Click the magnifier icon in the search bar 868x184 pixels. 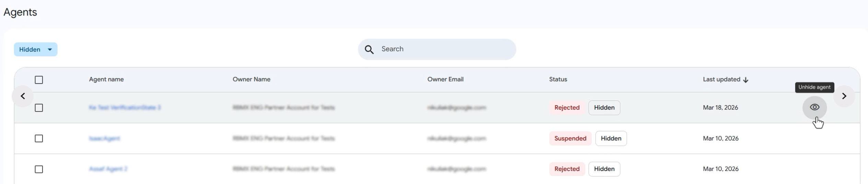pos(369,50)
